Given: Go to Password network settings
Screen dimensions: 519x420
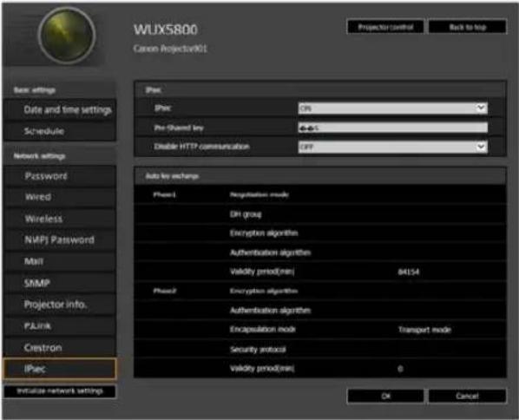Looking at the screenshot, I should pos(60,176).
